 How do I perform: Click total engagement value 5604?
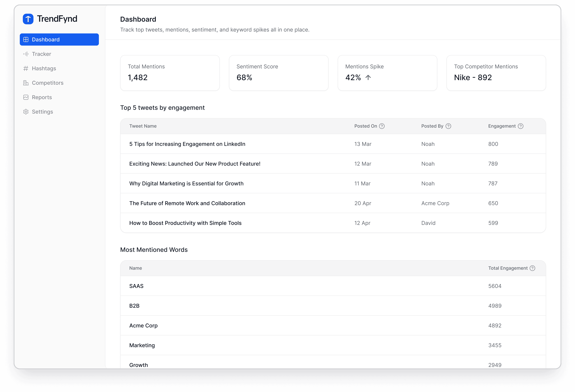point(495,286)
